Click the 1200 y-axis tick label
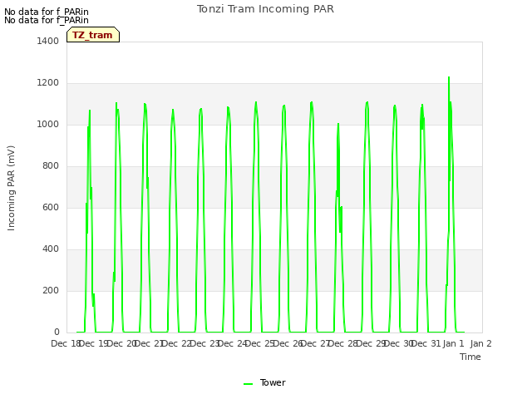The image size is (532, 399). click(x=48, y=83)
